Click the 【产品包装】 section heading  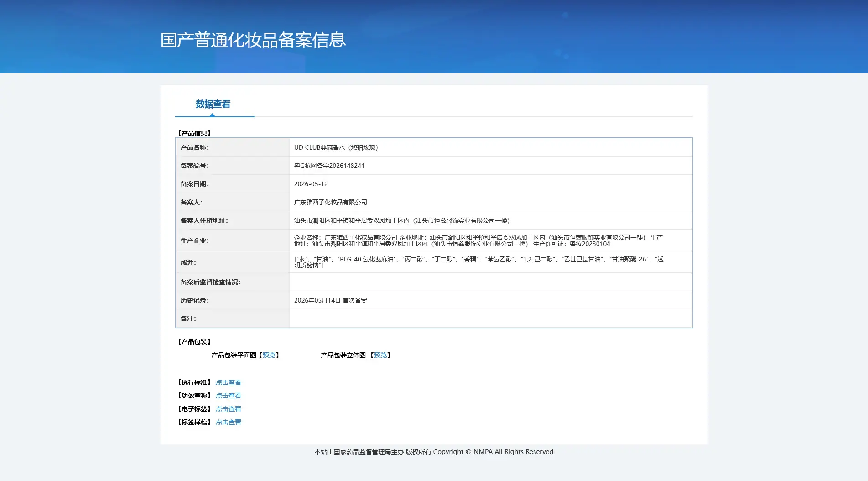pyautogui.click(x=194, y=342)
